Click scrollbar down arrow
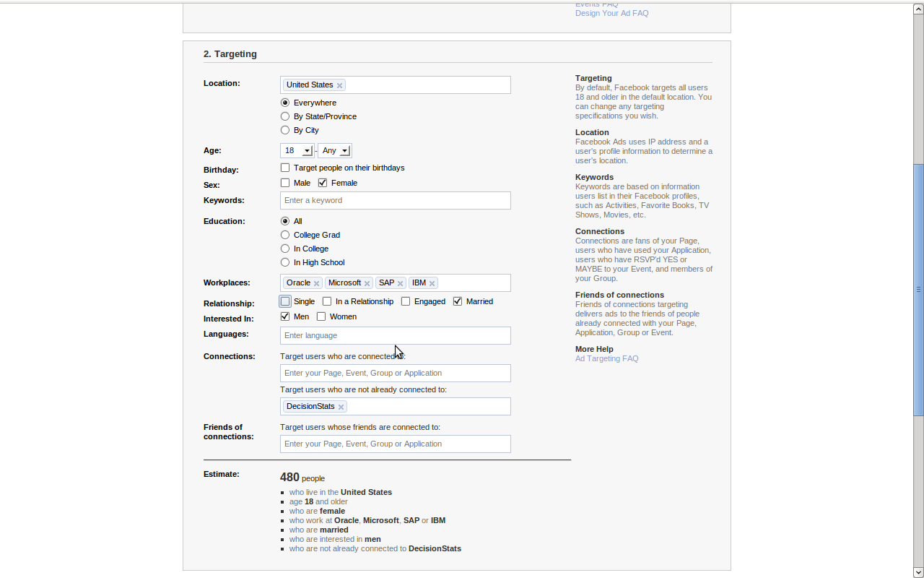The image size is (924, 578). [918, 572]
